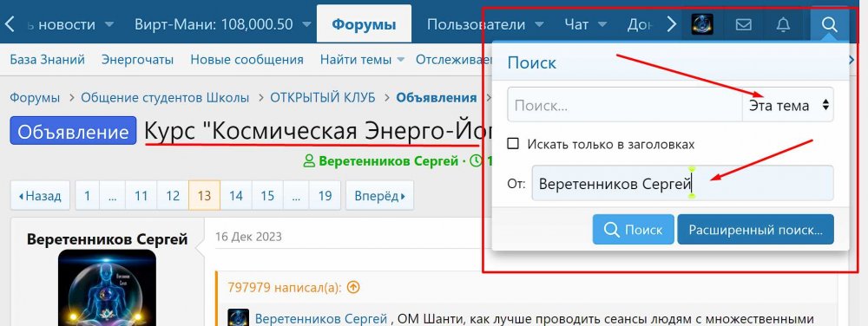Open 'ОТКРЫТЫЙ КЛУБ' breadcrumb
This screenshot has height=326, width=868.
pos(323,98)
